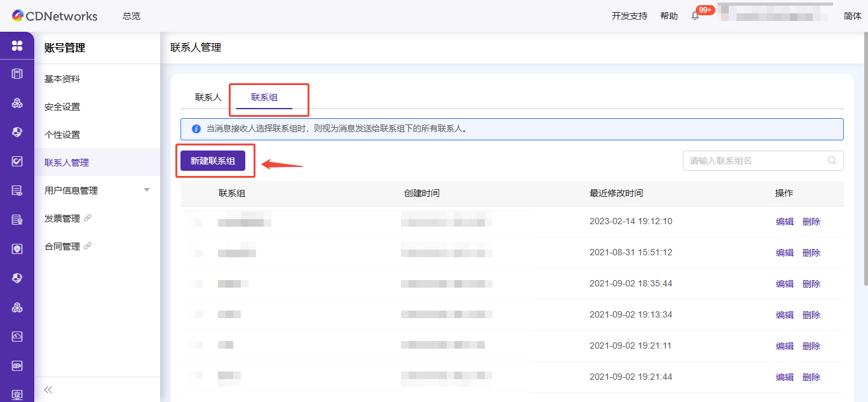Viewport: 868px width, 402px height.
Task: Open the 总览 menu item
Action: 131,16
